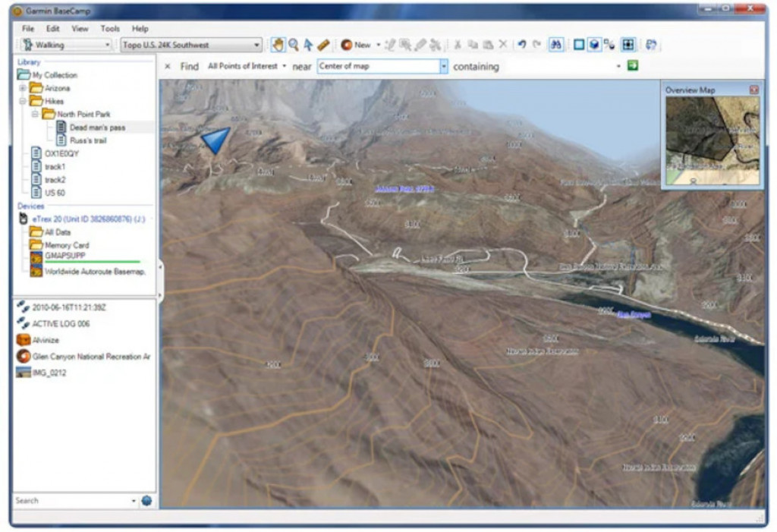
Task: Switch to 3D map view cube
Action: pos(593,45)
